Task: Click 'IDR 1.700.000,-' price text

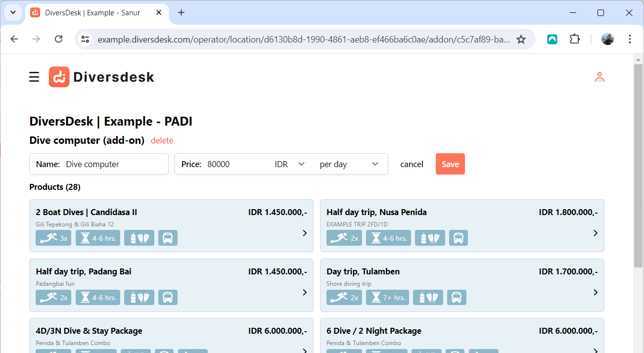Action: (568, 271)
